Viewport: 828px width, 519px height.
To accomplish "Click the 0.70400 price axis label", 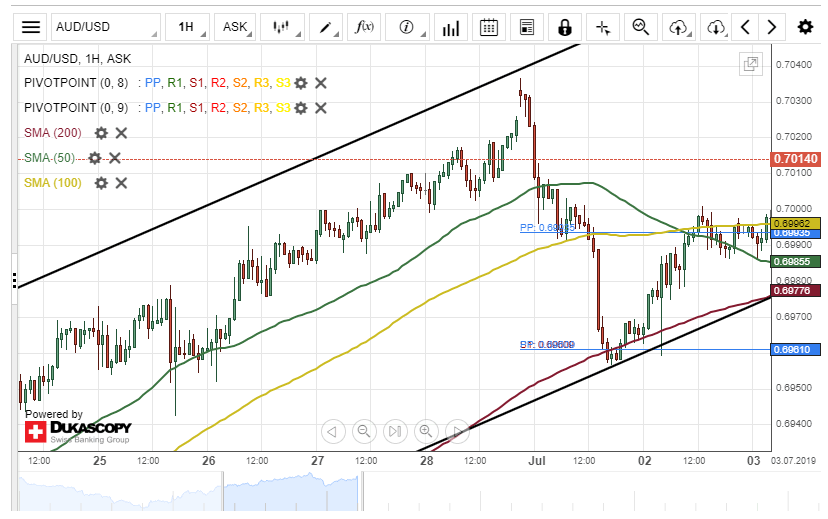I will (794, 65).
